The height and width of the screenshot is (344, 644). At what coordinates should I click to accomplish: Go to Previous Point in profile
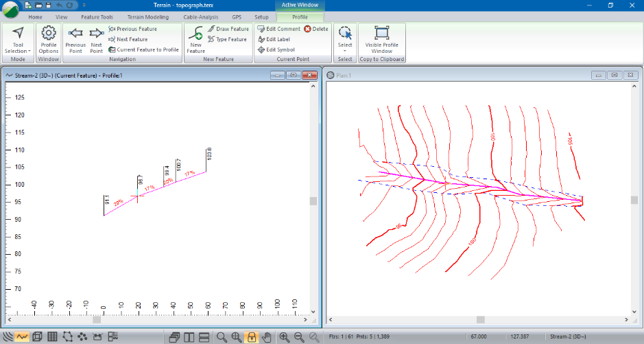click(75, 39)
